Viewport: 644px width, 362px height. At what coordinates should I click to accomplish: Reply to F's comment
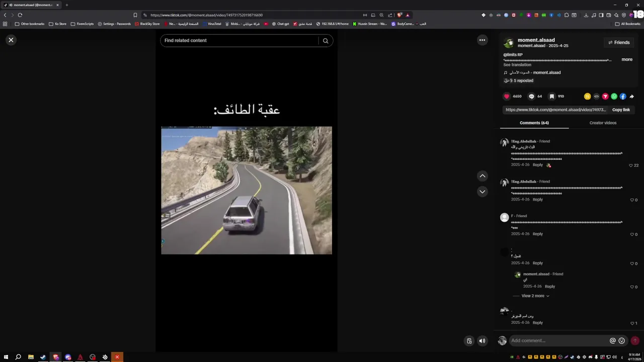click(538, 234)
